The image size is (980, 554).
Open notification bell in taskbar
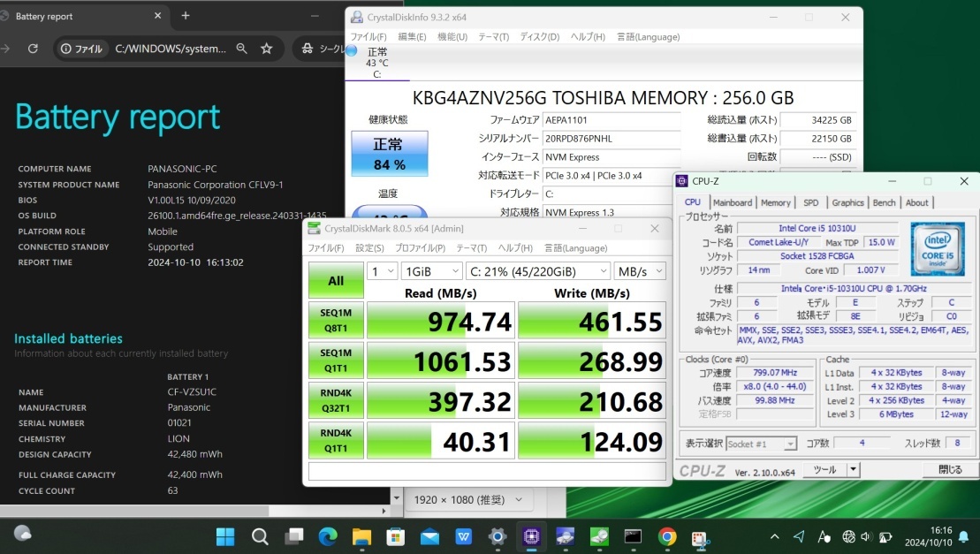pos(964,536)
